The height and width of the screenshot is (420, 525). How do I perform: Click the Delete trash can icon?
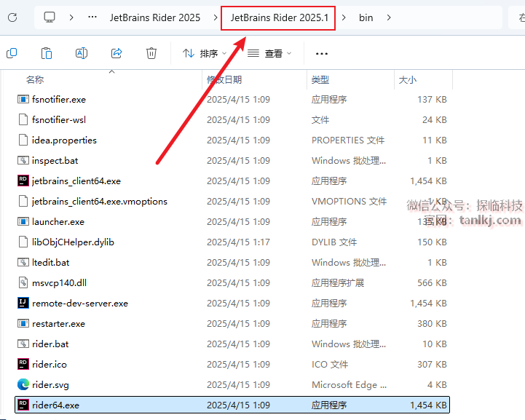tap(151, 53)
